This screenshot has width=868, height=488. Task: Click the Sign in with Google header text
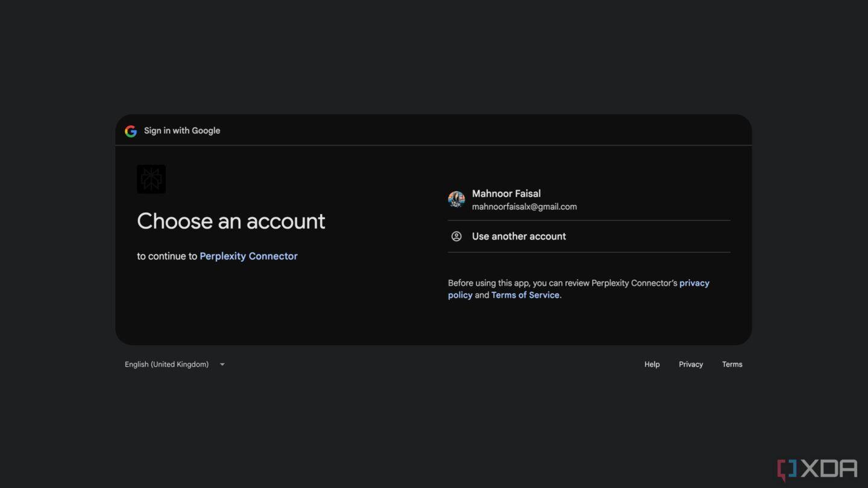pos(181,130)
